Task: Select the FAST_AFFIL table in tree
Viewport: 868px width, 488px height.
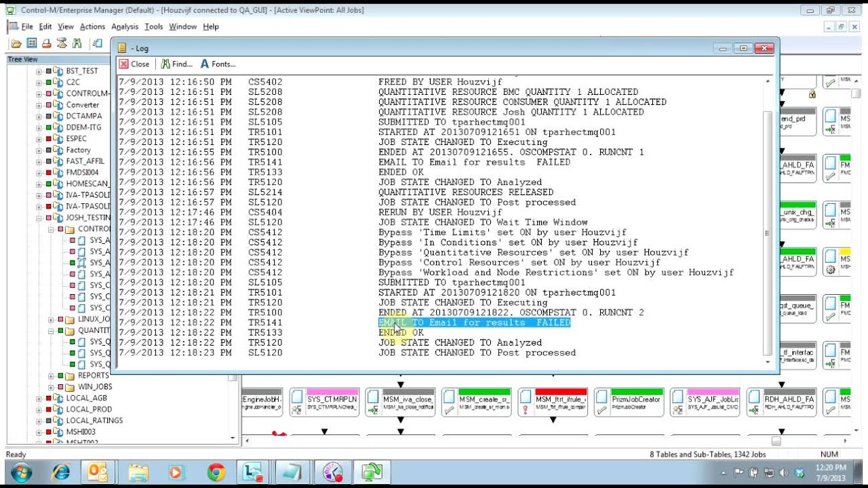Action: tap(85, 161)
